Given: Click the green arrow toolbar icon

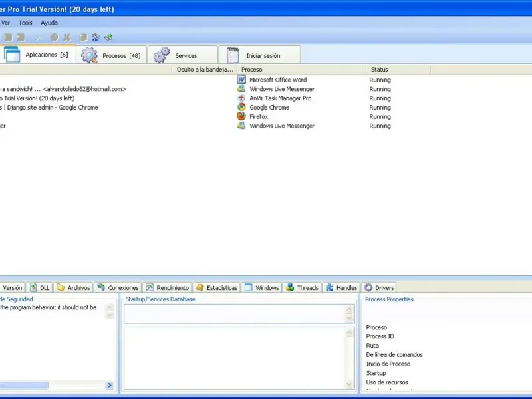Looking at the screenshot, I should pos(108,37).
